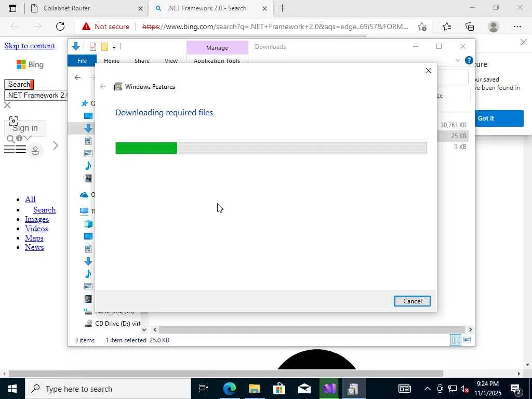
Task: Open Explorer Help question mark icon
Action: [x=469, y=60]
